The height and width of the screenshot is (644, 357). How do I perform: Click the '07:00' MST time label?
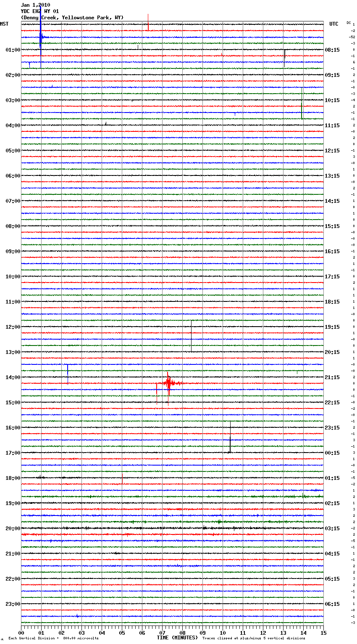[13, 201]
